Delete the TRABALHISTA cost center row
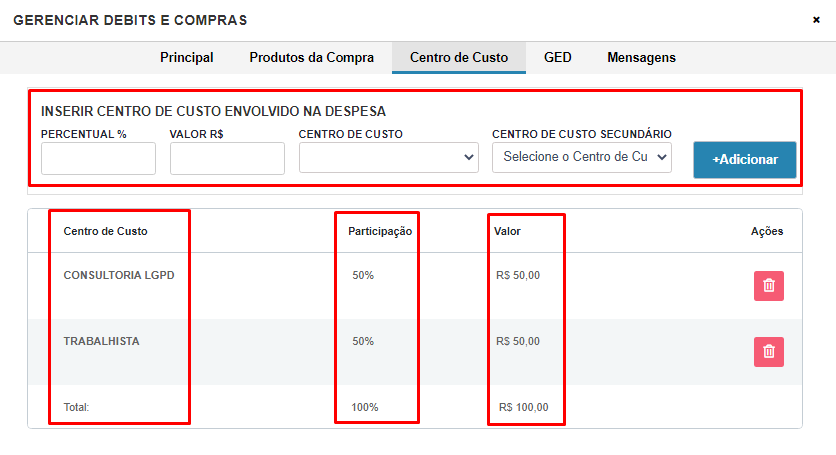This screenshot has width=836, height=455. [x=768, y=352]
